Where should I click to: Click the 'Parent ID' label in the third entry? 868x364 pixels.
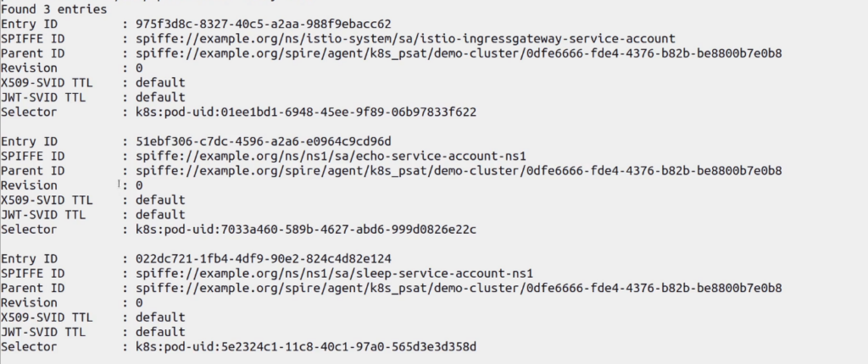click(x=32, y=288)
